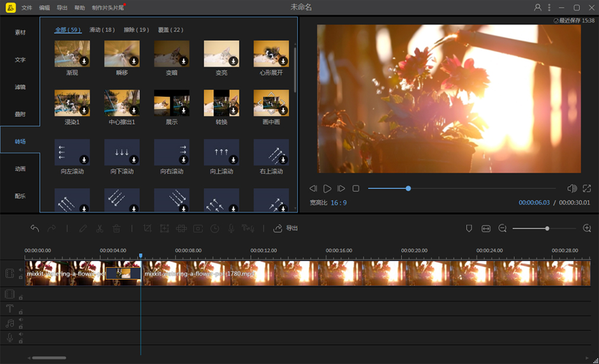Click the previous frame button
This screenshot has height=364, width=599.
(313, 189)
